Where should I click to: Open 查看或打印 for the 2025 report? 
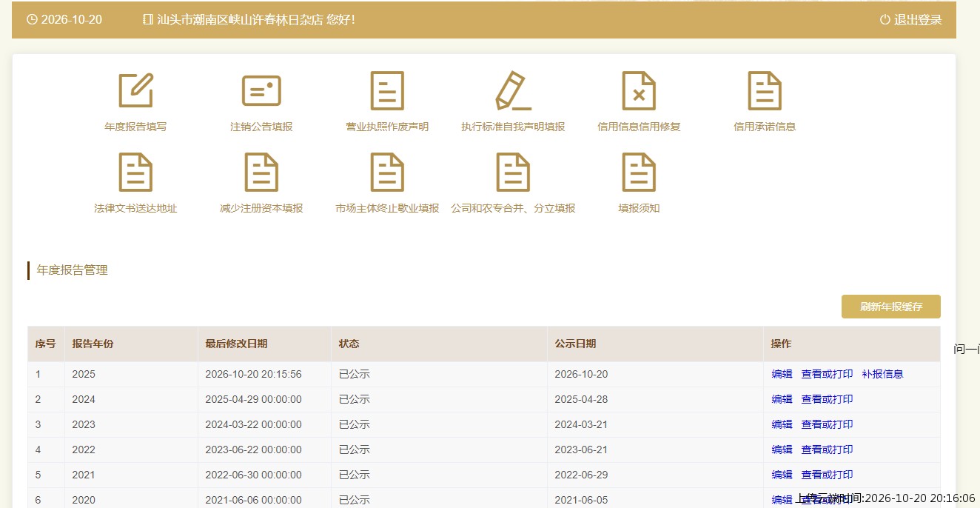(827, 374)
